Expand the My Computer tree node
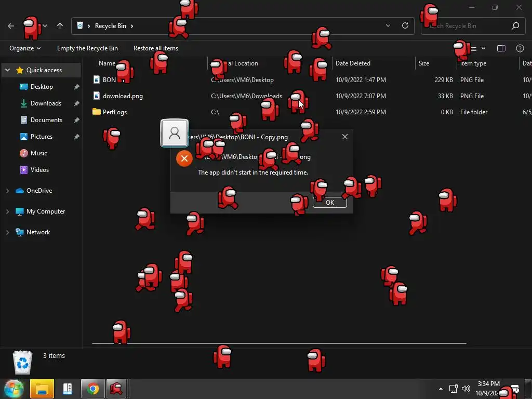The height and width of the screenshot is (399, 532). (x=7, y=211)
